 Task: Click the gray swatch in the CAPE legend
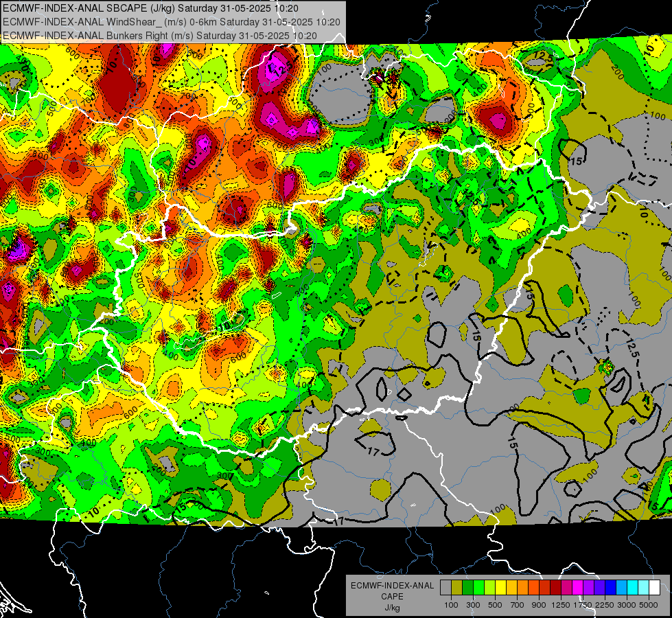(x=445, y=588)
